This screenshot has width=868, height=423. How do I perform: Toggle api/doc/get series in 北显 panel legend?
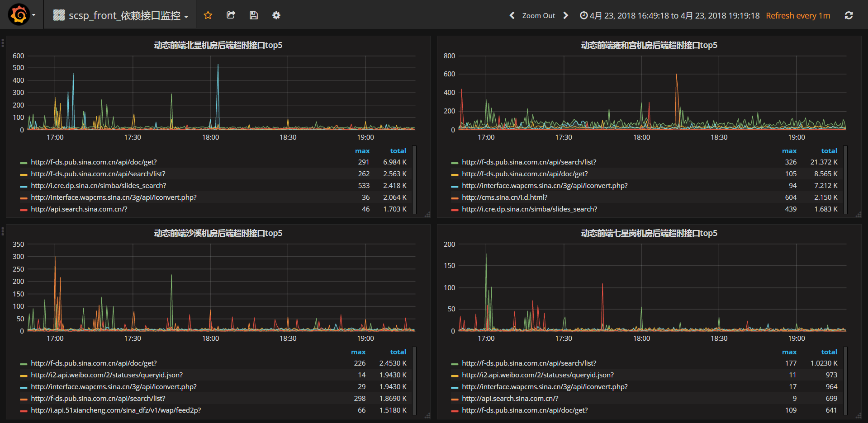point(94,162)
